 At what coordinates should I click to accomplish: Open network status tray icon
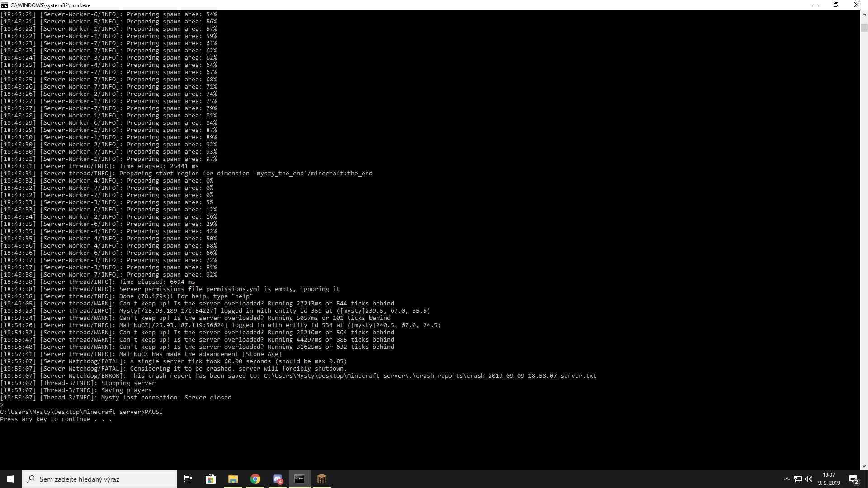tap(798, 479)
